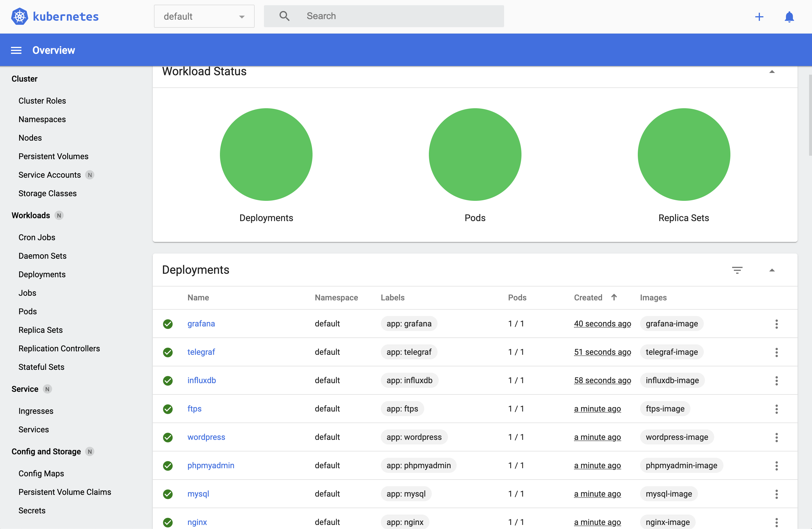This screenshot has height=529, width=812.
Task: Open the notifications bell
Action: [789, 17]
